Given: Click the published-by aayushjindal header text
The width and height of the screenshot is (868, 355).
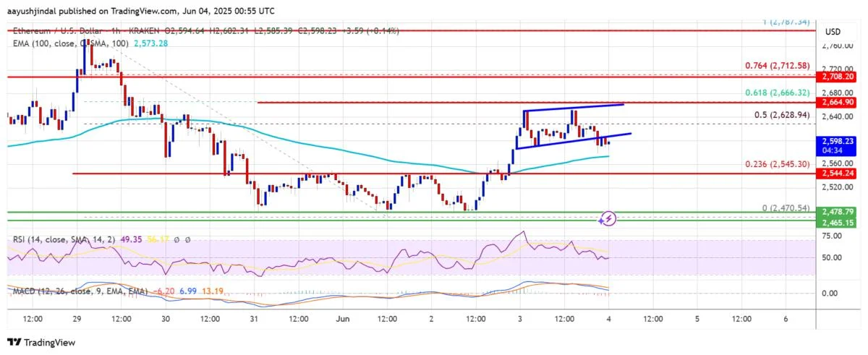Looking at the screenshot, I should click(x=140, y=11).
